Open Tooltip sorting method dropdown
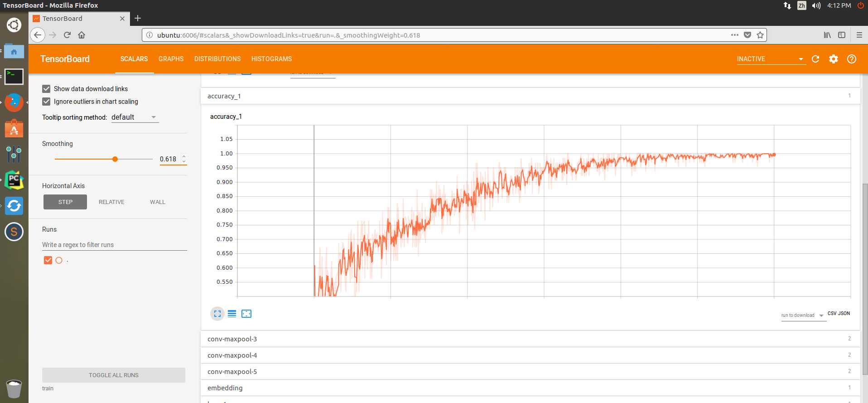Image resolution: width=868 pixels, height=403 pixels. [x=135, y=117]
